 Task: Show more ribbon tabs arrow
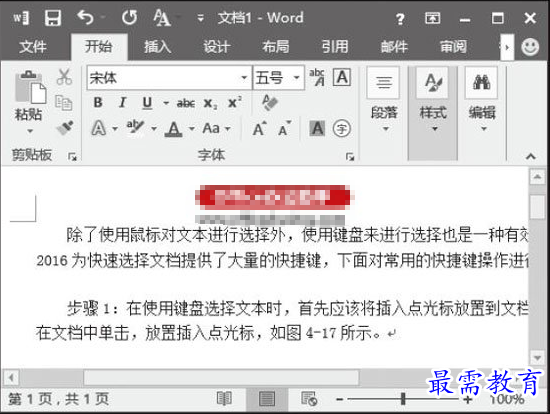[507, 47]
